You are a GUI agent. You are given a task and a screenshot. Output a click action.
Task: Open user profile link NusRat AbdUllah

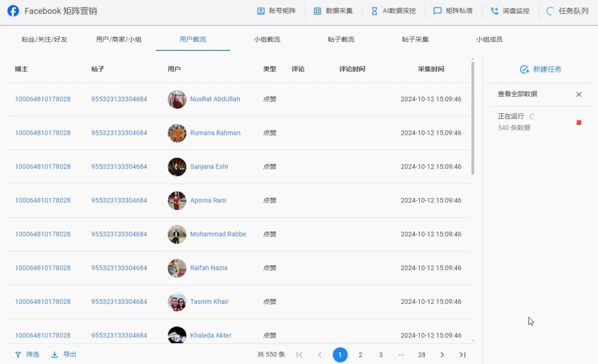pyautogui.click(x=215, y=99)
